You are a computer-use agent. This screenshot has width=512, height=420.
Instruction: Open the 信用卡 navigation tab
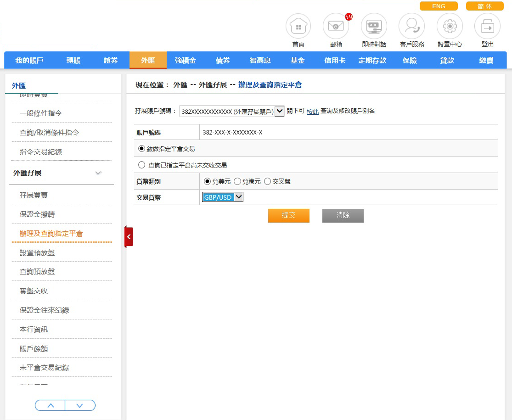point(335,61)
